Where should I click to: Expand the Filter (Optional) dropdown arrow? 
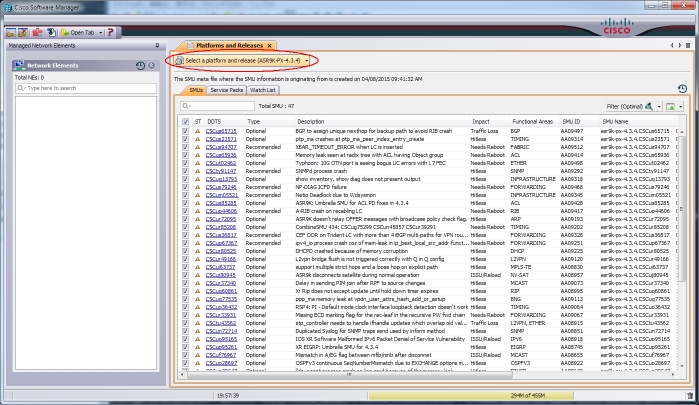coord(659,107)
